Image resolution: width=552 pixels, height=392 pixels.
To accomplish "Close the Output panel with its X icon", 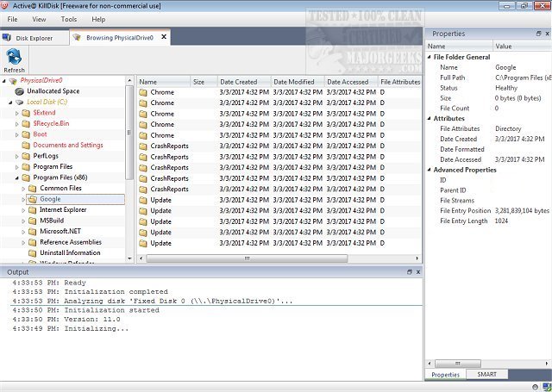I will click(x=417, y=272).
